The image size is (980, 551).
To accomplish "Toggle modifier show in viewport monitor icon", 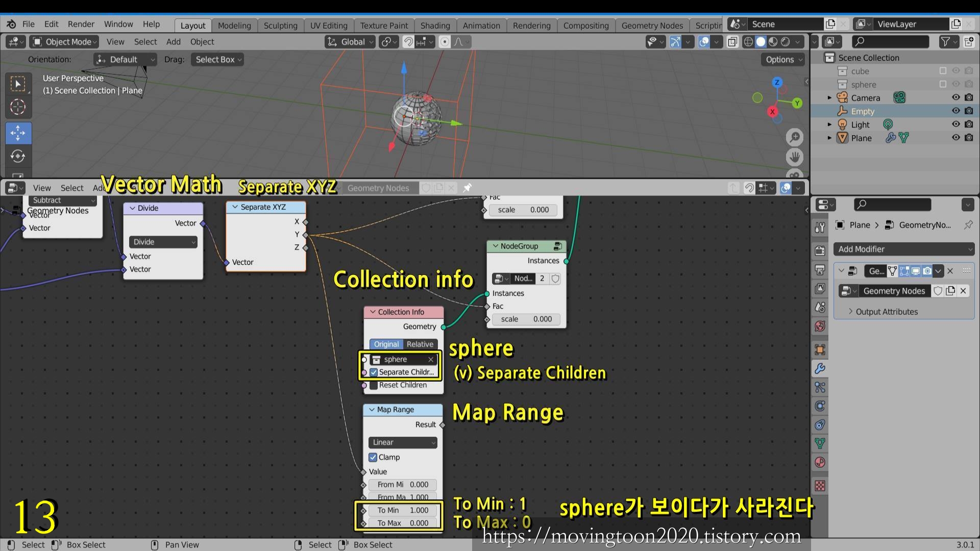I will click(916, 271).
